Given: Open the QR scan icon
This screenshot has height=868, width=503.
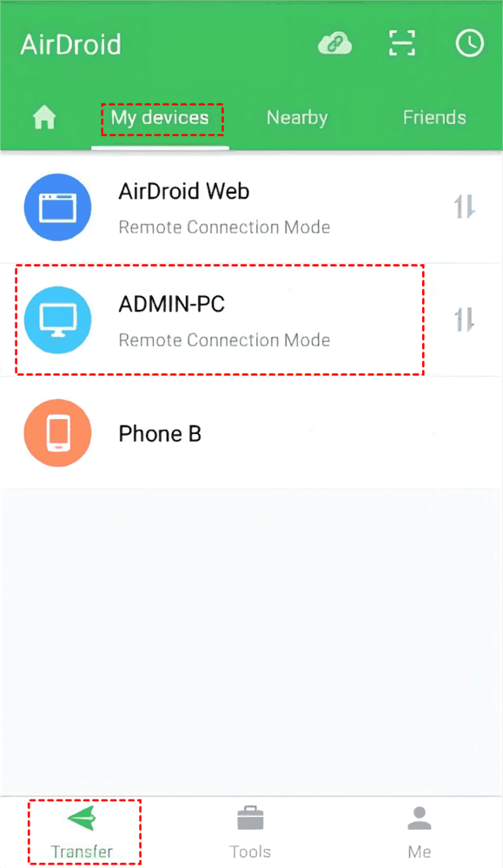Looking at the screenshot, I should click(x=402, y=43).
